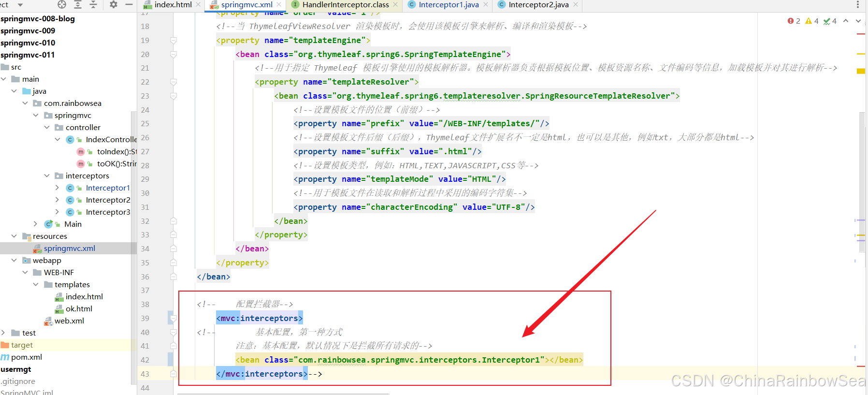Collapse the springmvc package node
The height and width of the screenshot is (395, 868).
[x=36, y=115]
